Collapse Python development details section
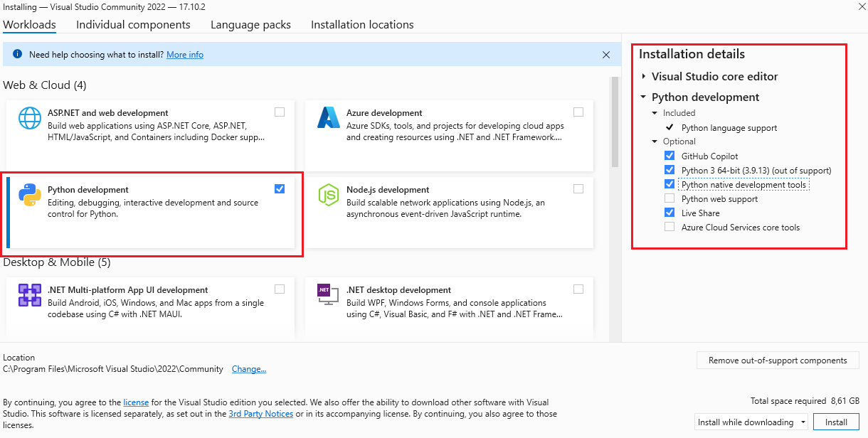Image resolution: width=868 pixels, height=438 pixels. pyautogui.click(x=644, y=97)
